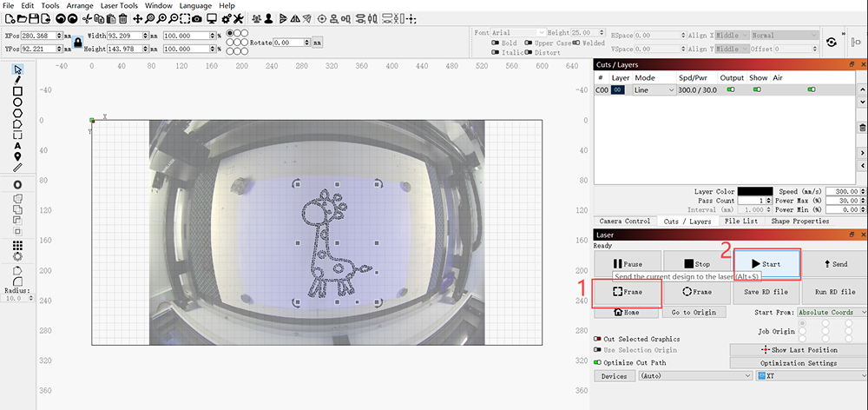Cut the selection with the scissors icon
Screen dimensions: 868x410
coord(86,18)
